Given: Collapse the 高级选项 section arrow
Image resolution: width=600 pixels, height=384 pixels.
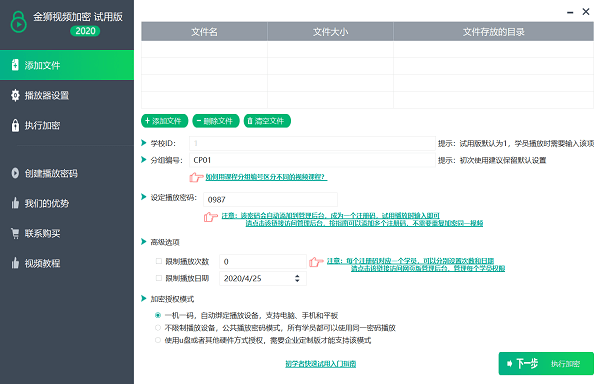Looking at the screenshot, I should pos(143,242).
